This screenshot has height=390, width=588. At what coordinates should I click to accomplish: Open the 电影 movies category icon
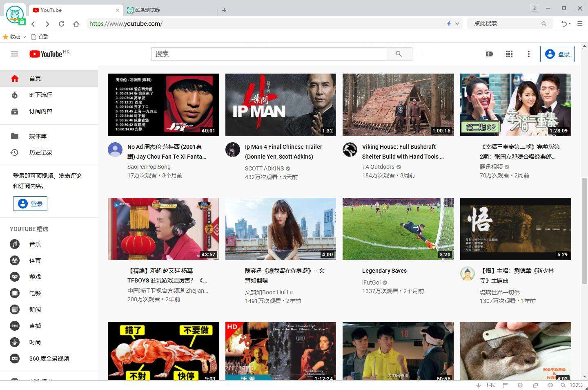15,293
